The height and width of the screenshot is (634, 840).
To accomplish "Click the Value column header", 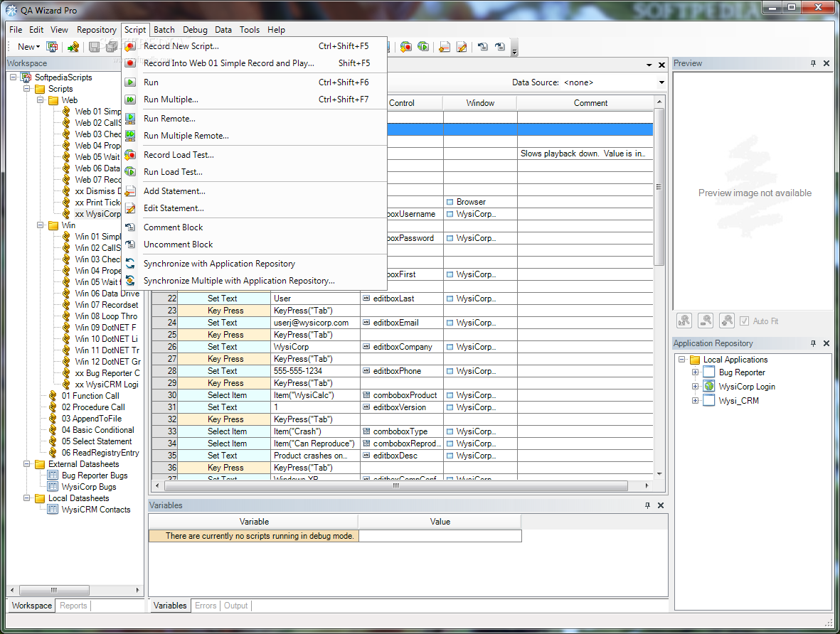I will tap(440, 522).
